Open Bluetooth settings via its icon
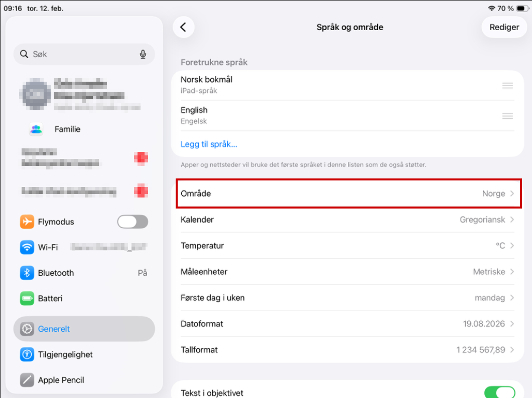The height and width of the screenshot is (398, 532). [x=27, y=273]
